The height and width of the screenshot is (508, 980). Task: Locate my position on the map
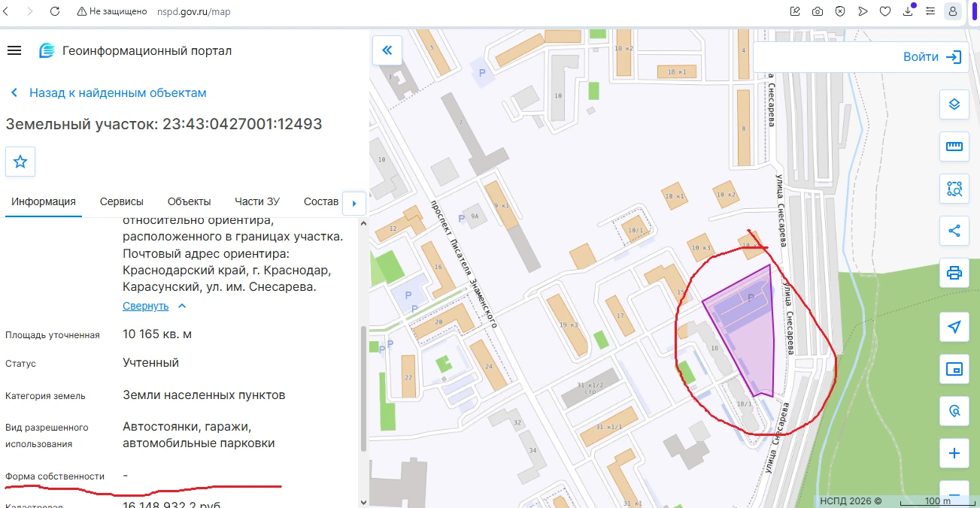[954, 327]
